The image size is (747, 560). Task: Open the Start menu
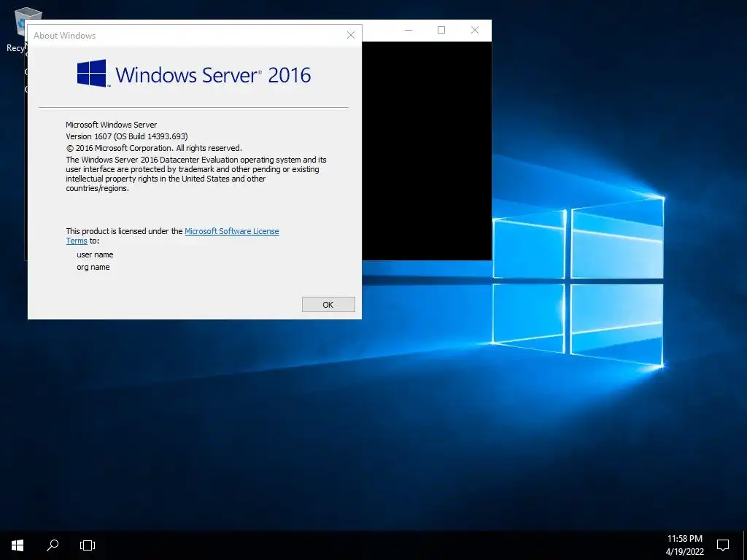[x=18, y=545]
